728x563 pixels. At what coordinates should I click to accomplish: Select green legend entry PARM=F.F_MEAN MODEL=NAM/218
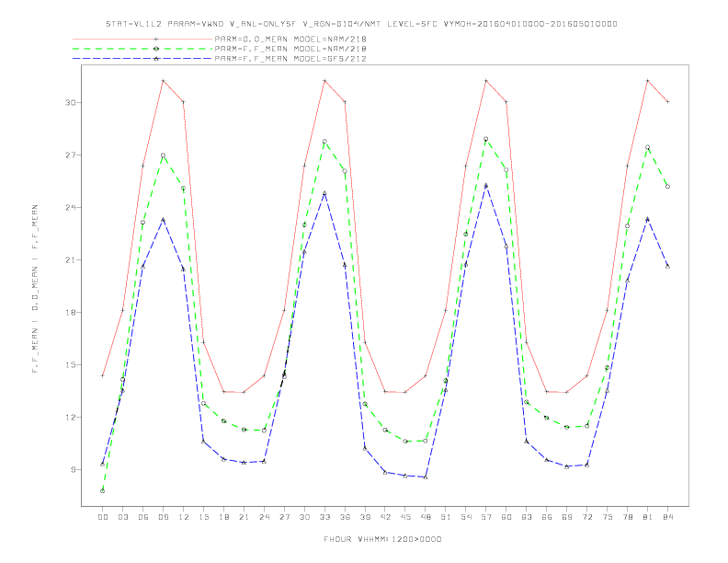[x=290, y=49]
